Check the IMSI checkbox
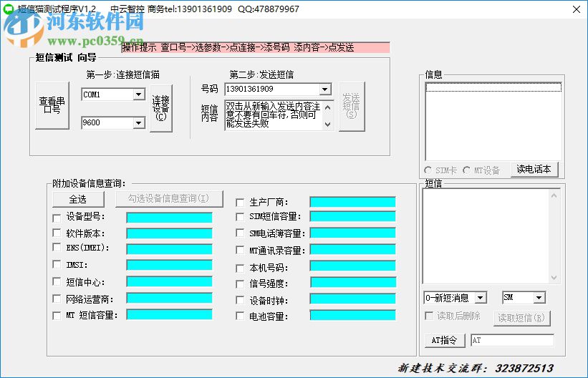 click(57, 265)
